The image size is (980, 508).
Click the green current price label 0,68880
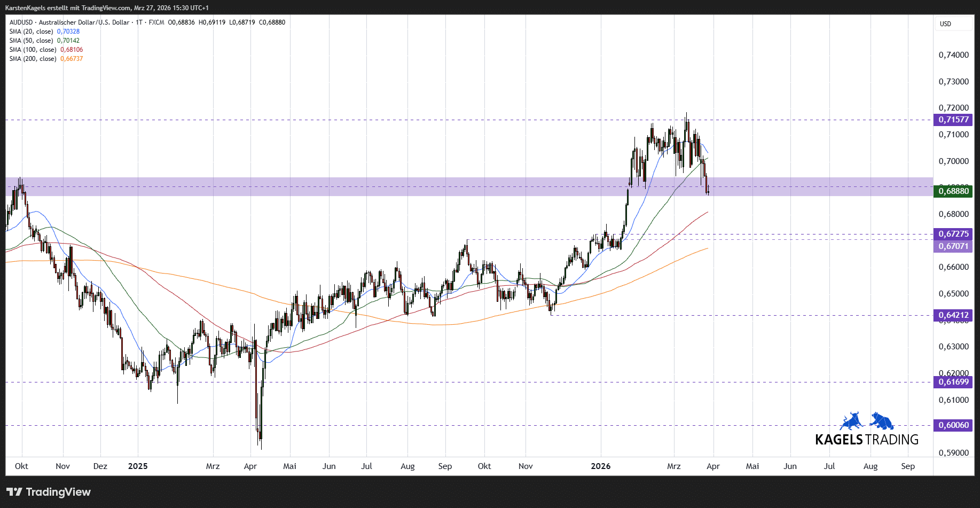click(x=953, y=191)
